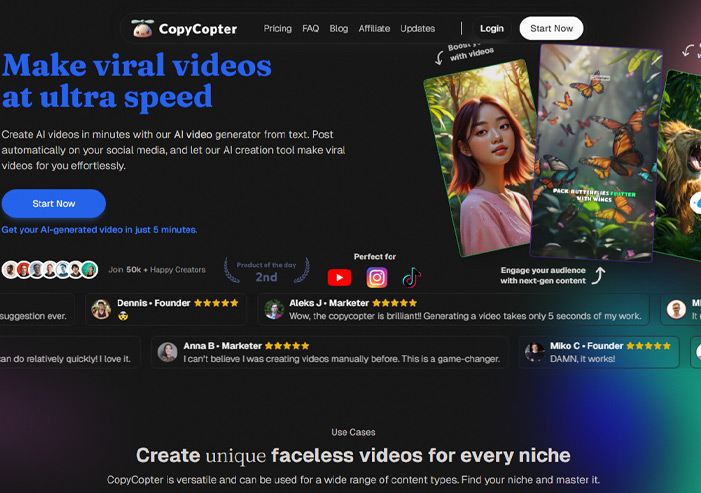Click Miko C's reviewer avatar
This screenshot has width=701, height=493.
[535, 352]
